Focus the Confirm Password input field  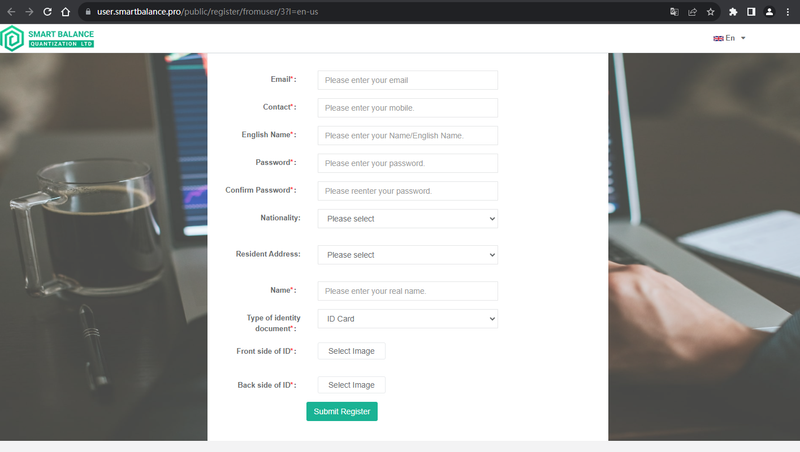[x=408, y=191]
